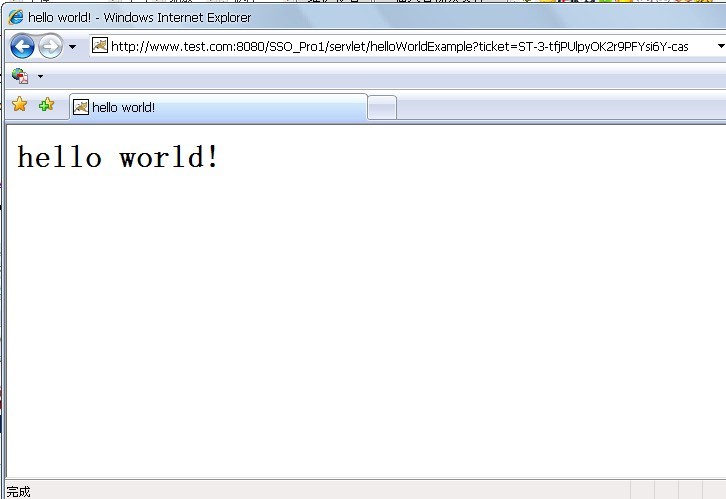Open the recent pages dropdown arrow
726x499 pixels.
click(72, 47)
